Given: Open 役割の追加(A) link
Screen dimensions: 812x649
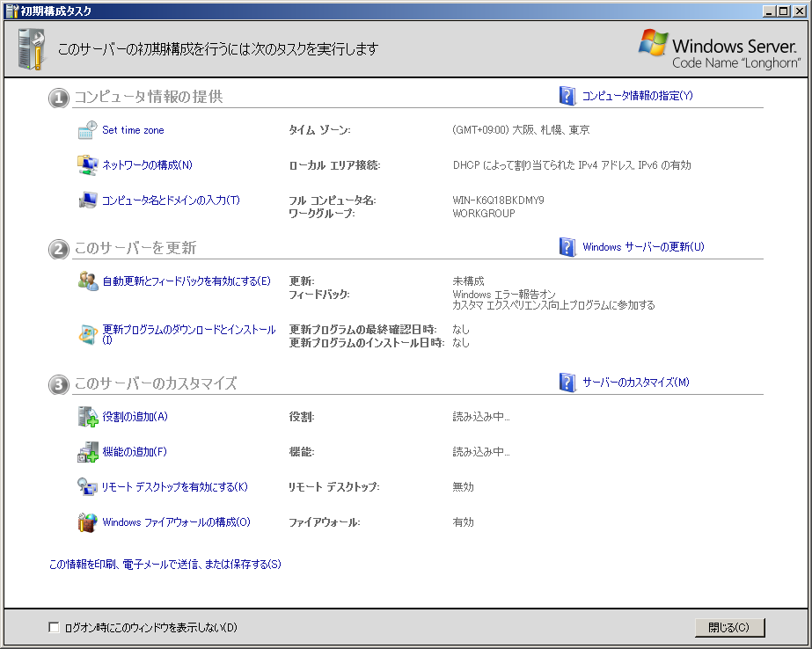Looking at the screenshot, I should (135, 417).
